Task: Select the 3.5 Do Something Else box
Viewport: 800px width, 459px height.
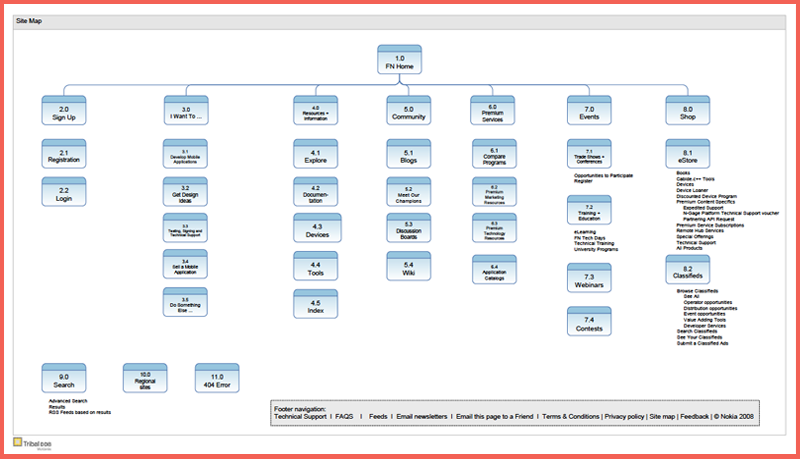Action: 185,302
